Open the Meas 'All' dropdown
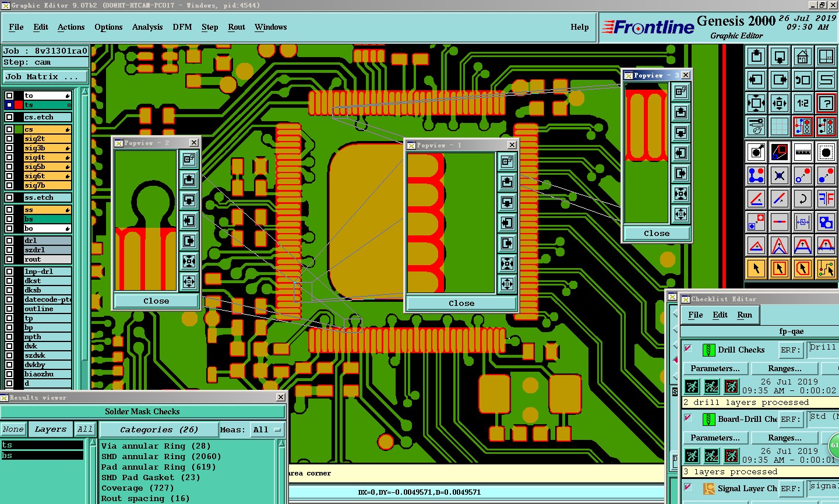The image size is (839, 504). click(267, 430)
